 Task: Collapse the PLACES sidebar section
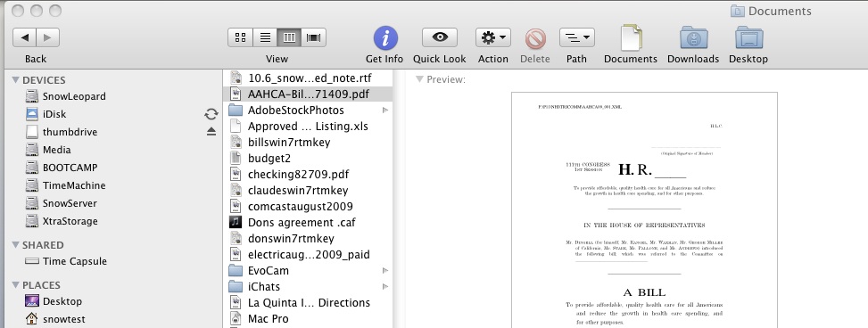(15, 285)
